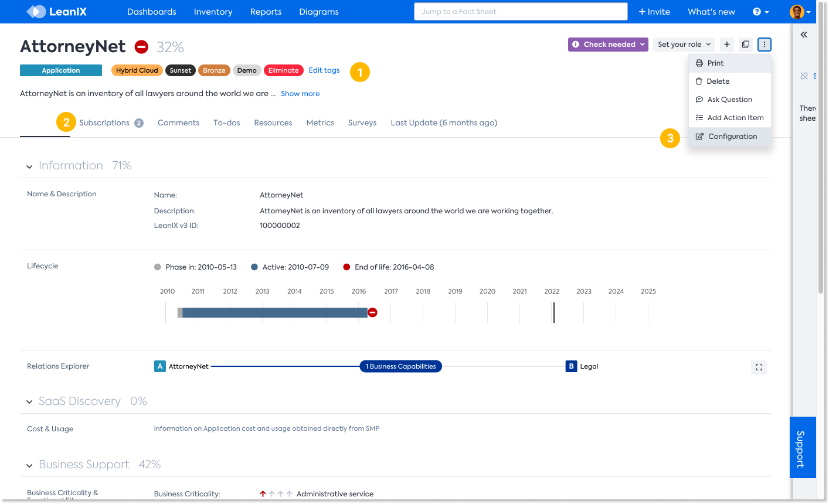829x504 pixels.
Task: Select Add Action Item from the menu
Action: tap(730, 118)
